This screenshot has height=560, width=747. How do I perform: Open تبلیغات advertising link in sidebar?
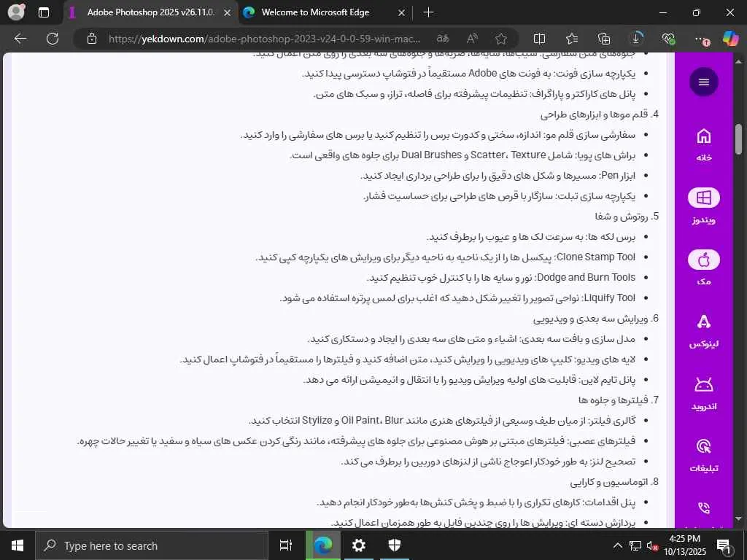pos(704,456)
